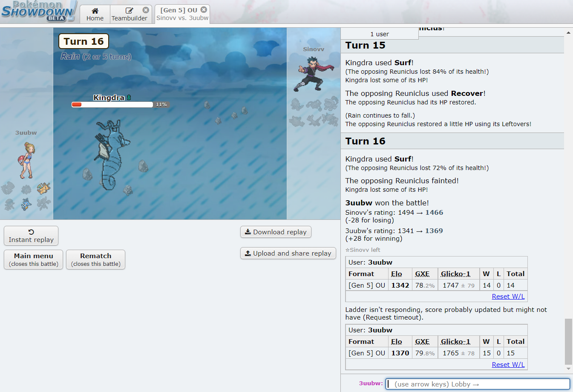Click the Pokémon Showdown logo

pos(39,11)
